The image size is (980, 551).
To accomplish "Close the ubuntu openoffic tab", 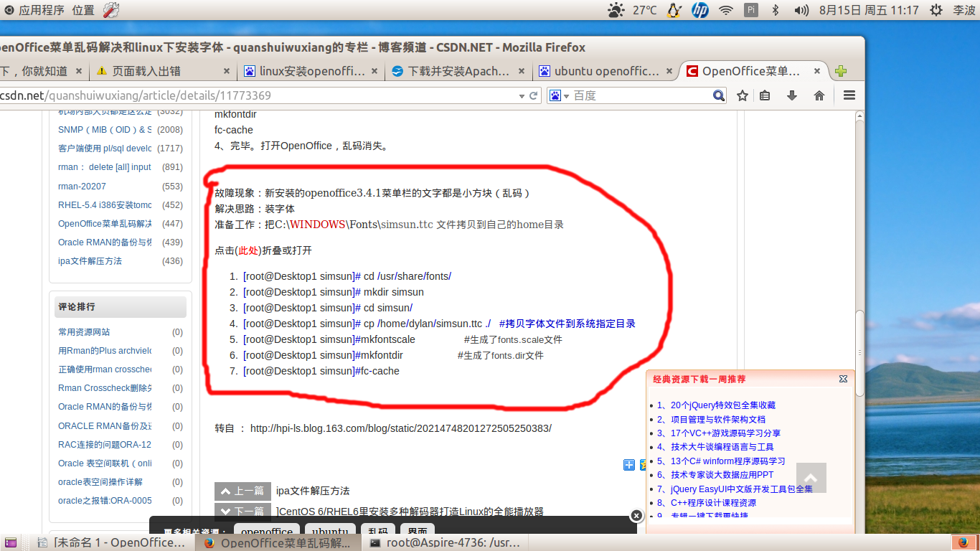I will coord(669,71).
